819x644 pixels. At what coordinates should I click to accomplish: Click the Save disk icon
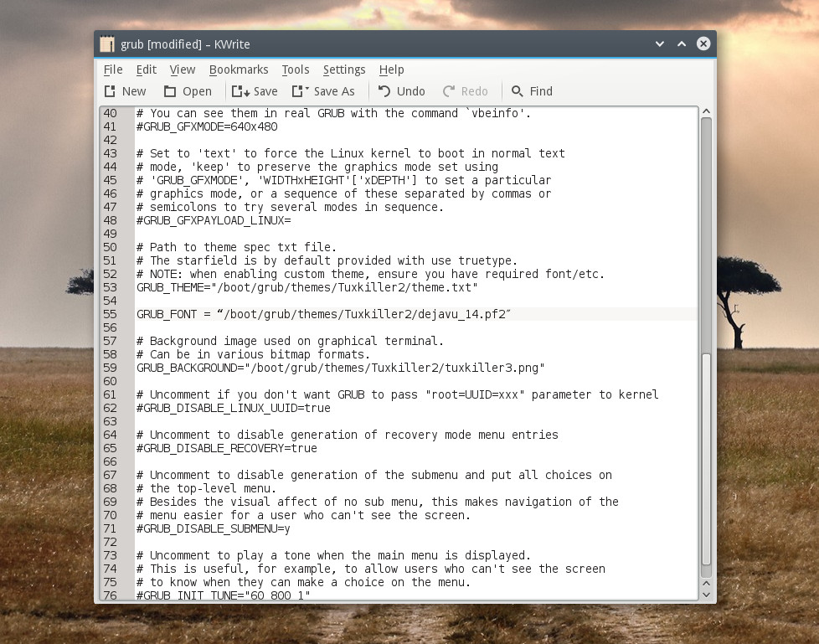pyautogui.click(x=241, y=91)
